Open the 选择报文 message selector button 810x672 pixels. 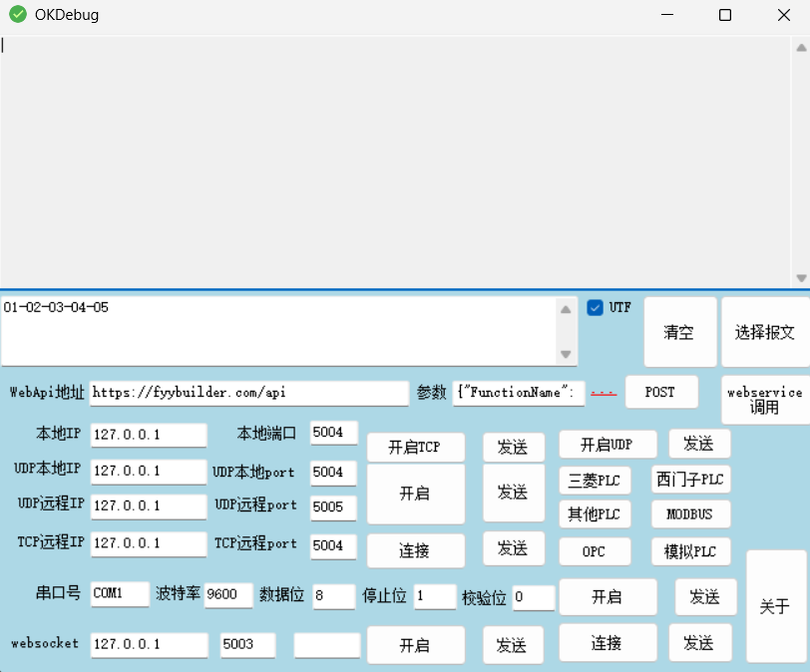tap(765, 332)
